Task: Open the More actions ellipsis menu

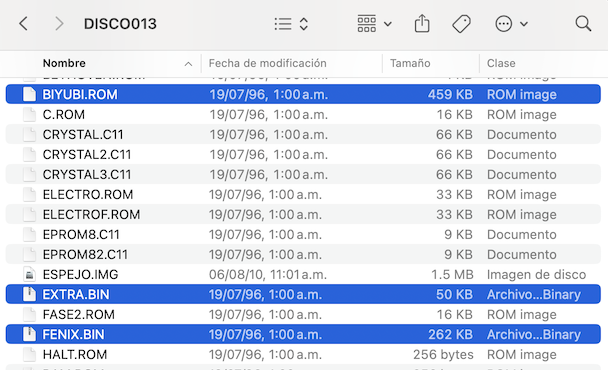Action: pyautogui.click(x=511, y=24)
